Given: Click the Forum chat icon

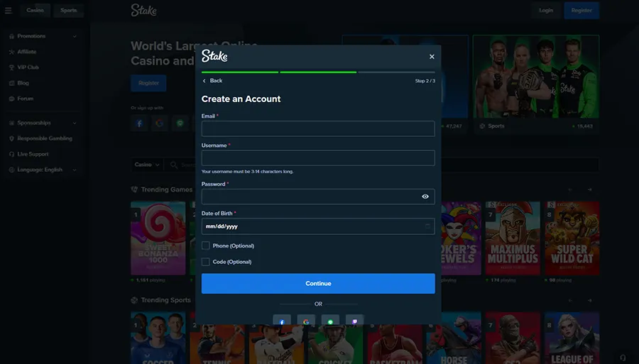Looking at the screenshot, I should click(x=11, y=99).
